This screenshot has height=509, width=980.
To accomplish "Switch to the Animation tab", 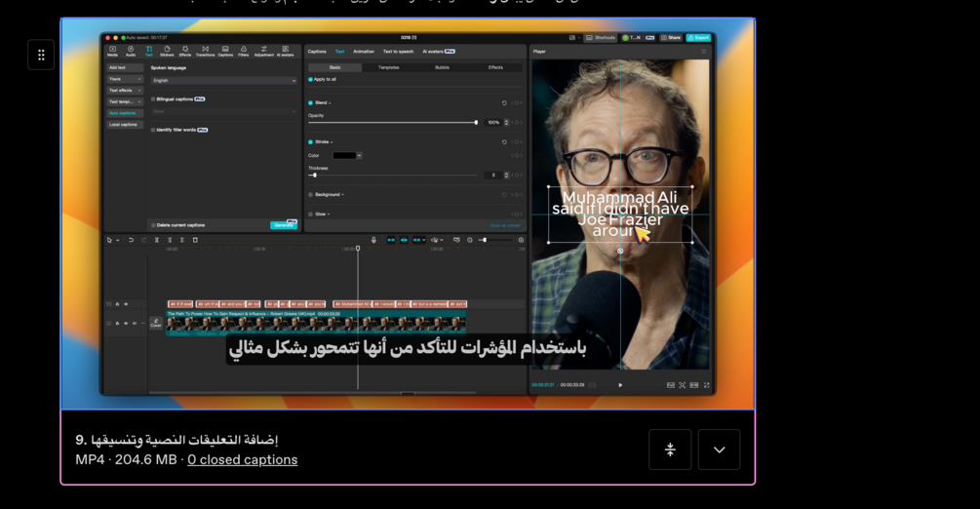I will [x=363, y=52].
